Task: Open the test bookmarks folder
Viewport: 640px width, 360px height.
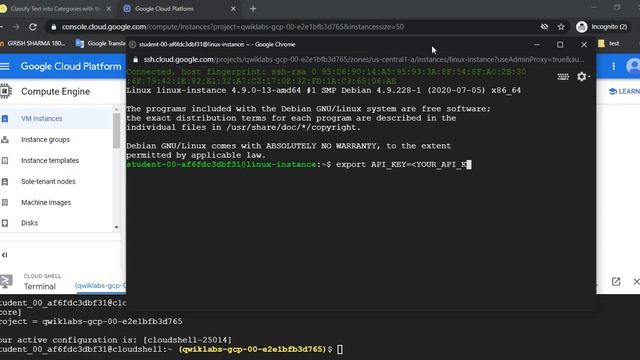Action: [609, 43]
